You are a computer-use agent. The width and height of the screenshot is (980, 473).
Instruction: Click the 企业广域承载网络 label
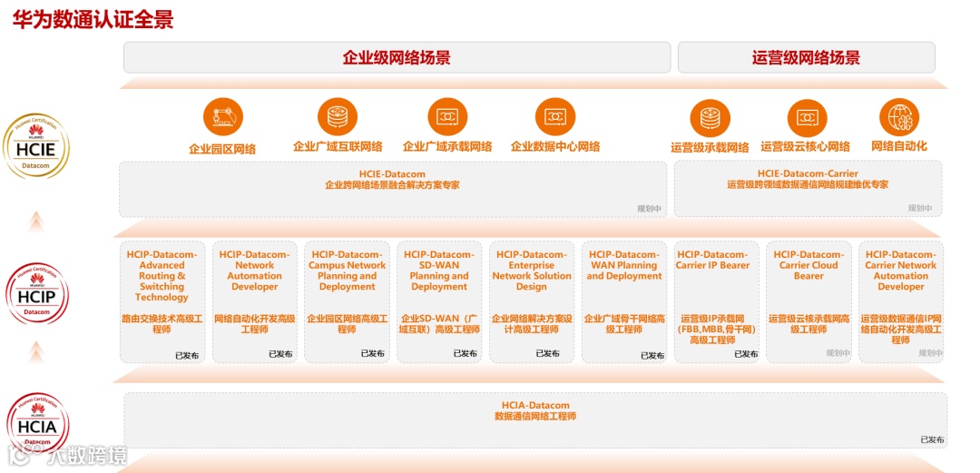tap(447, 147)
